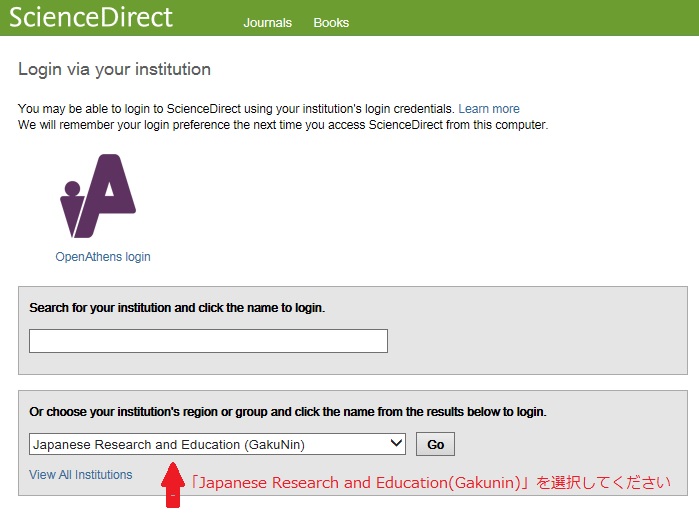Click the Go button
699x513 pixels.
[x=435, y=444]
